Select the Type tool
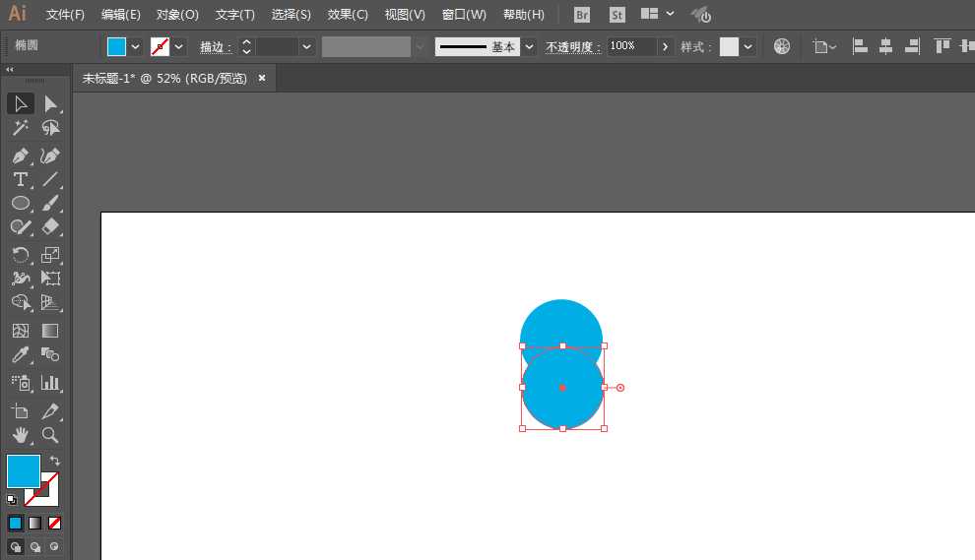Image resolution: width=975 pixels, height=560 pixels. click(x=21, y=180)
